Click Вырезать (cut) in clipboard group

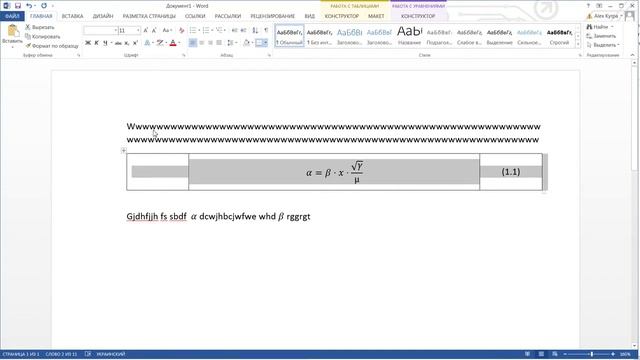[40, 27]
